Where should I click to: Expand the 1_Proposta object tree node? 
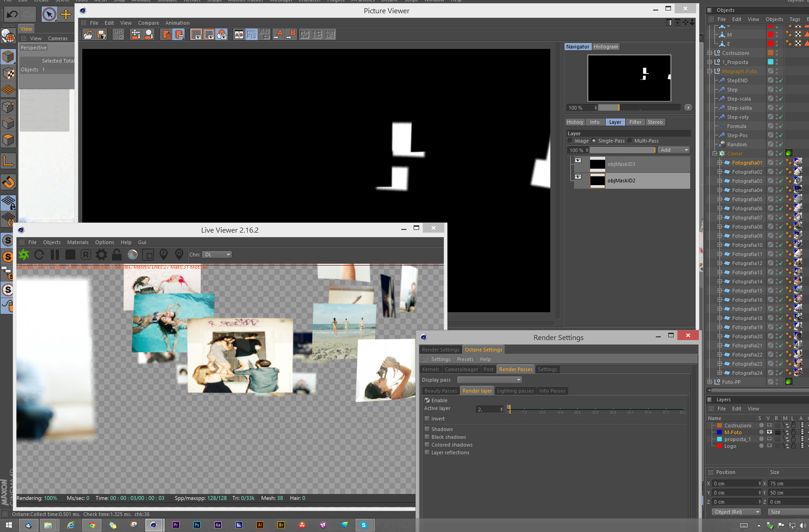point(710,62)
